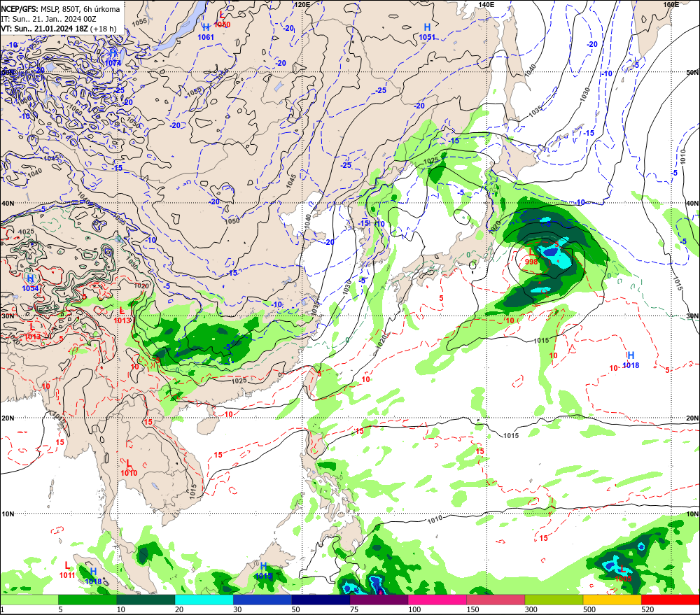This screenshot has height=615, width=700.
Task: Click the H 1051 high pressure label
Action: pos(427,32)
